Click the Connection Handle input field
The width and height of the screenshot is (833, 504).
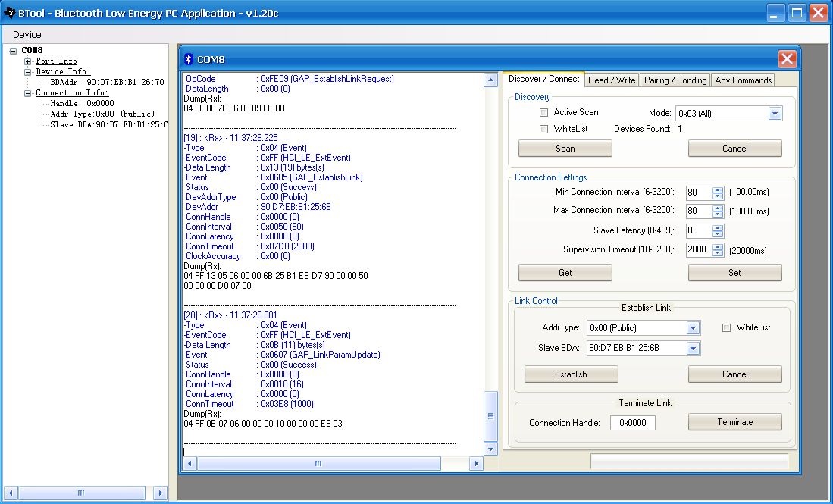tap(633, 423)
